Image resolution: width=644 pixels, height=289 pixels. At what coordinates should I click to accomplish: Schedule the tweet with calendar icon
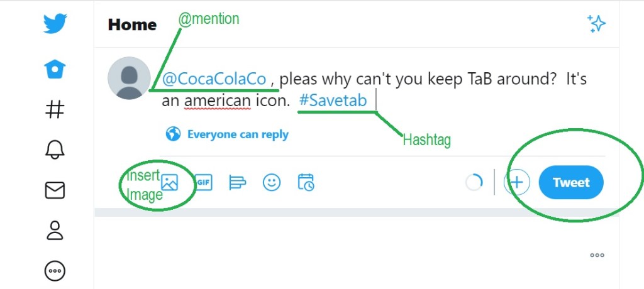(306, 183)
